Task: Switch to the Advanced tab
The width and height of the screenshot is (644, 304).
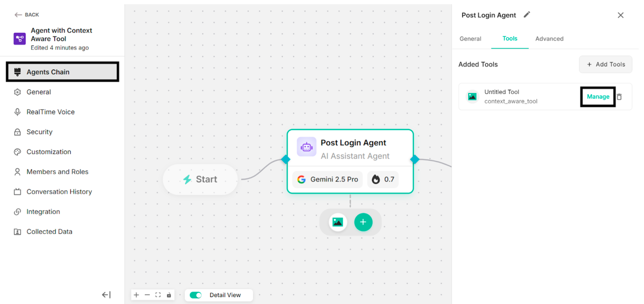Action: tap(549, 39)
